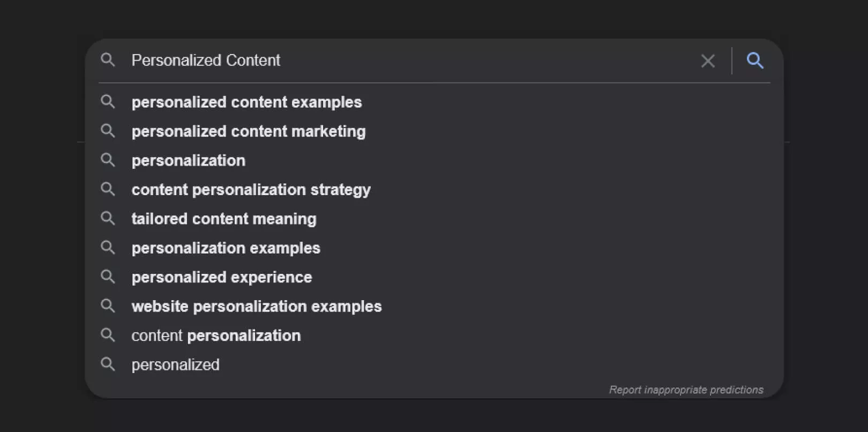Pick 'personalized experience' from suggestions
This screenshot has width=868, height=432.
222,277
